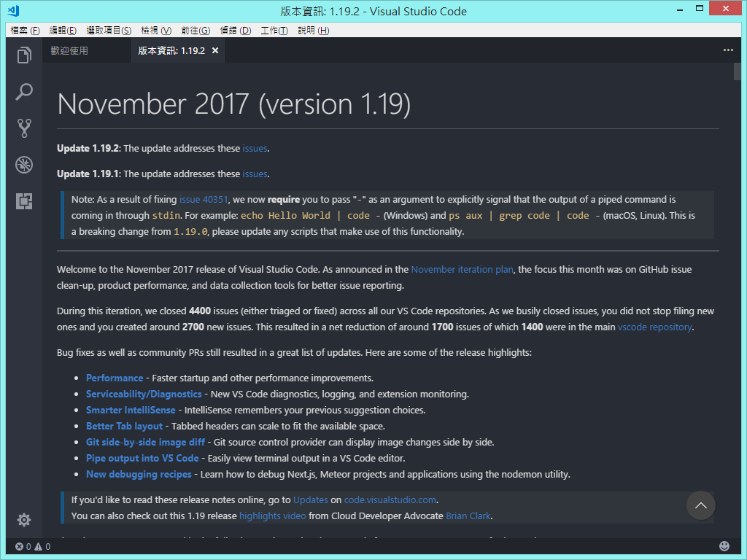Click the vertical scrollbar thumb

click(738, 71)
